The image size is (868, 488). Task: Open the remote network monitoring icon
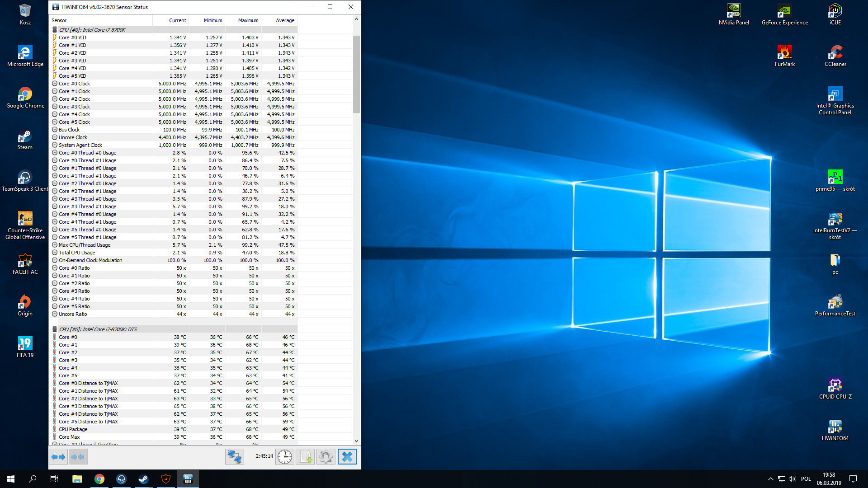click(234, 457)
